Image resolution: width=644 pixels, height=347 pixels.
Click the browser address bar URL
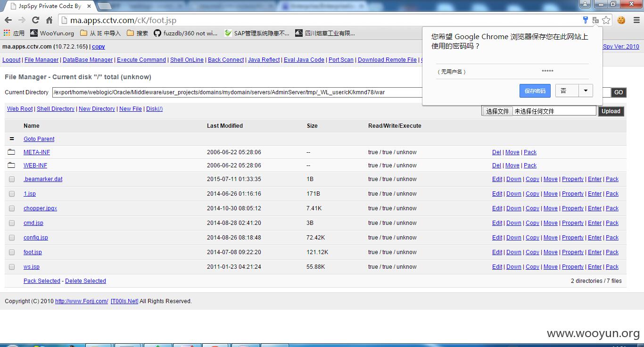tap(124, 20)
